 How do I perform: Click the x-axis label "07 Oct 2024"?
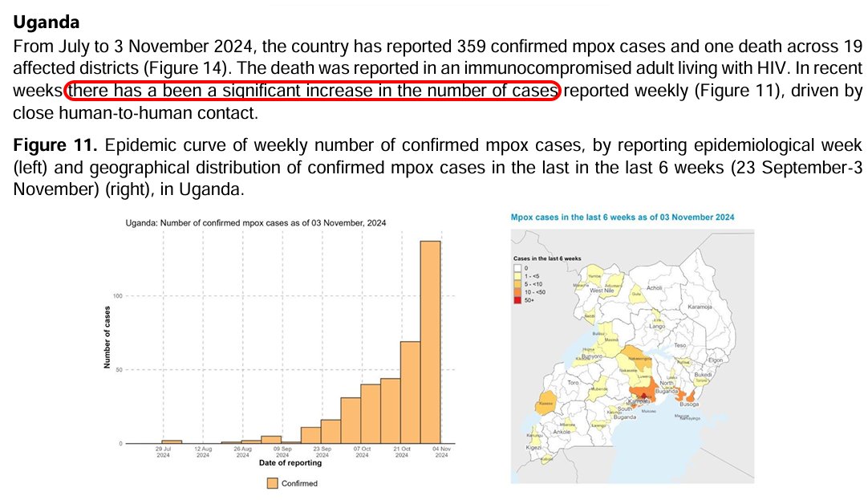click(362, 452)
